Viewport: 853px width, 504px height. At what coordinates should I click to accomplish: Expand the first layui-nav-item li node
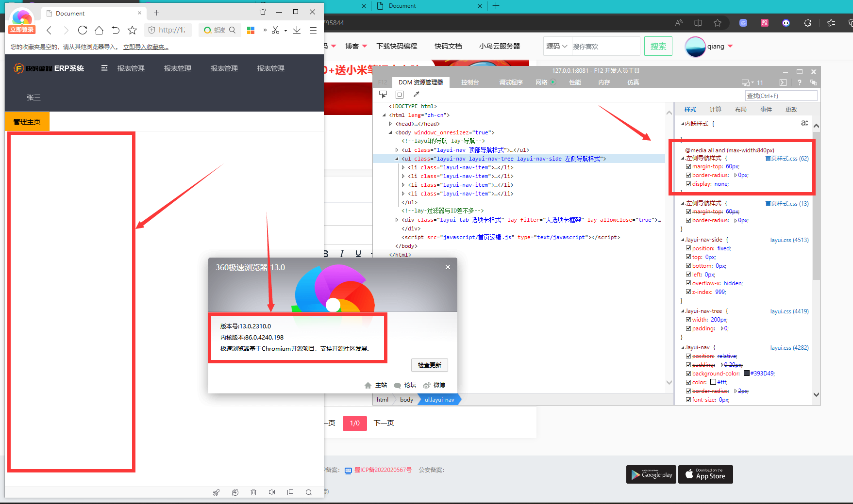[x=403, y=167]
